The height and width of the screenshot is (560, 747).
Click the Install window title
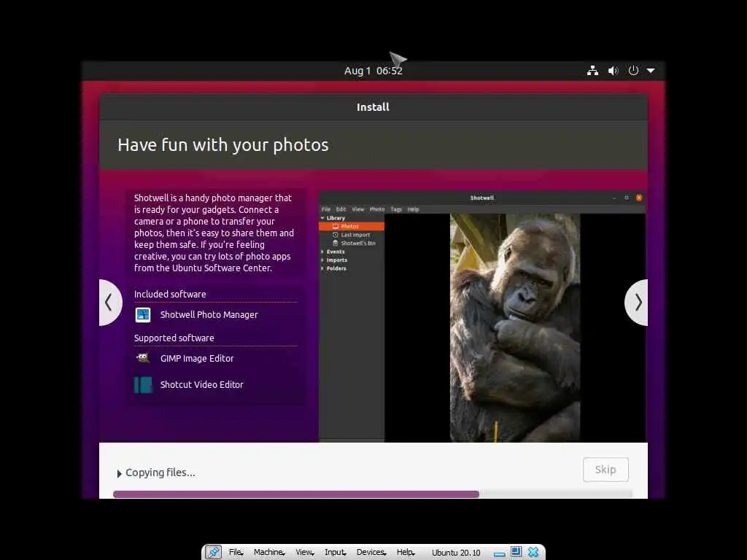pyautogui.click(x=373, y=107)
